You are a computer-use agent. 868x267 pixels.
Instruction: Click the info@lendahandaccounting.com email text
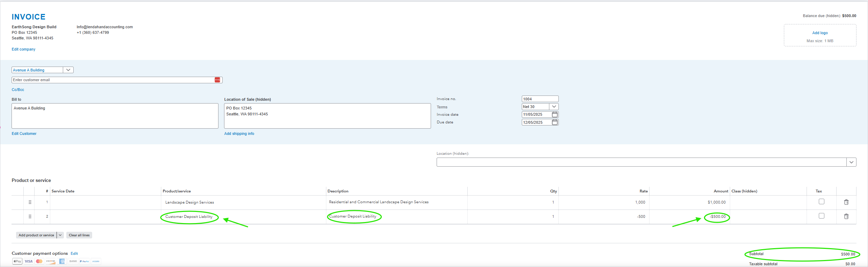tap(105, 27)
